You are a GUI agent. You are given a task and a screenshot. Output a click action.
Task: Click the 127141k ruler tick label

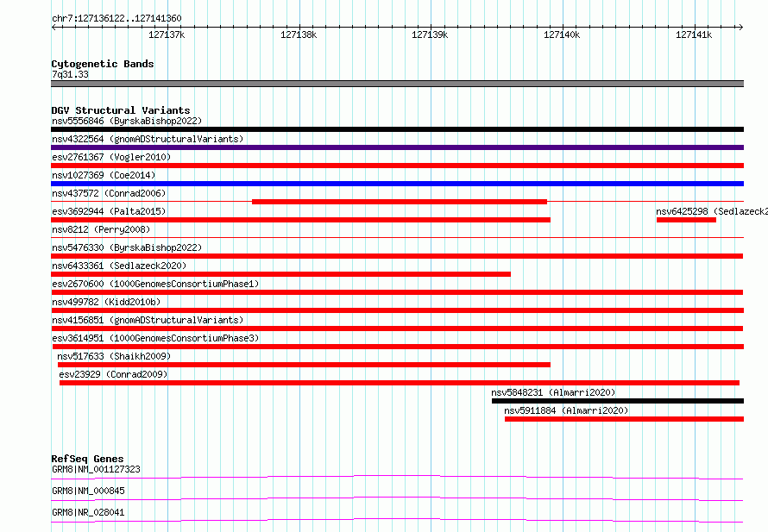(694, 34)
